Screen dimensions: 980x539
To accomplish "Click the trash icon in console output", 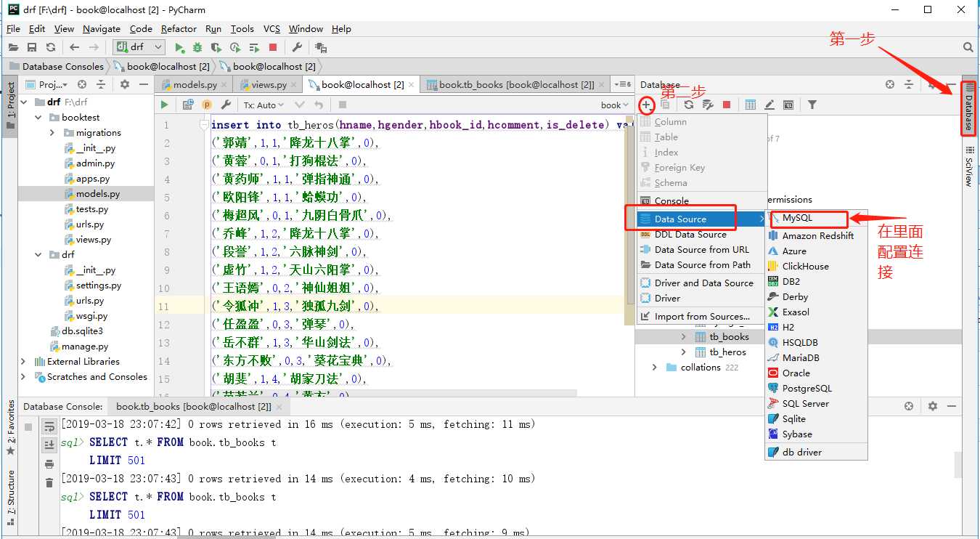I will click(49, 483).
